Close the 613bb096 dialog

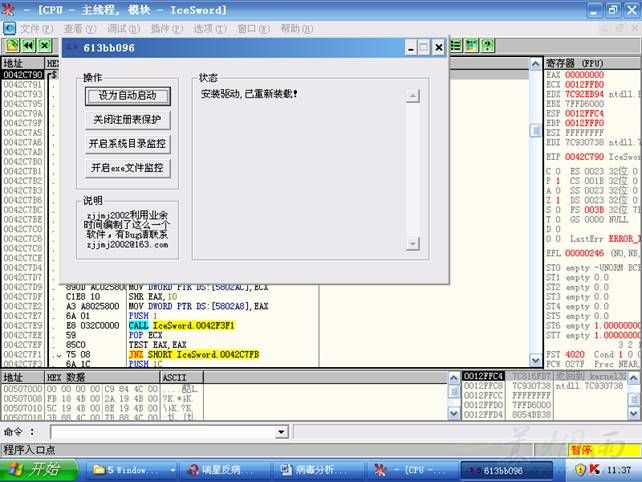pyautogui.click(x=439, y=48)
